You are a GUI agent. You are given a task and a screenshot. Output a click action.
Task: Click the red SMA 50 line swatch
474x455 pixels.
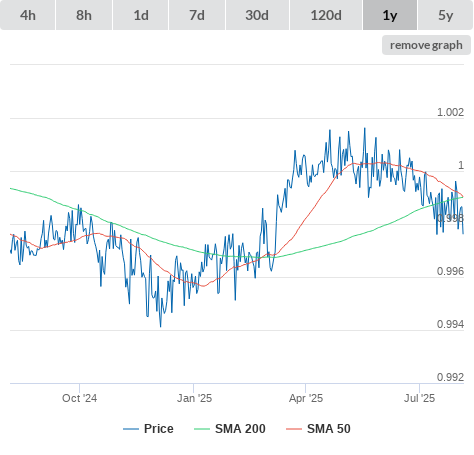[x=294, y=429]
